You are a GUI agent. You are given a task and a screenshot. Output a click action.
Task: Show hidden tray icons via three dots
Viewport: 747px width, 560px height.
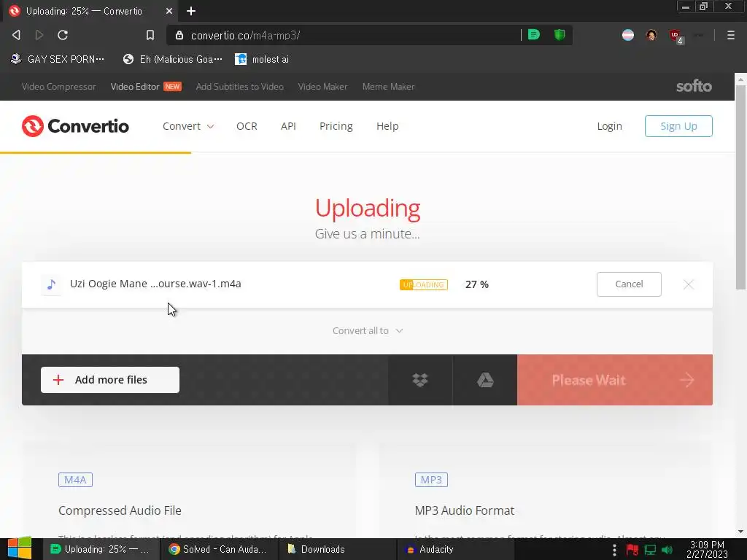(614, 550)
